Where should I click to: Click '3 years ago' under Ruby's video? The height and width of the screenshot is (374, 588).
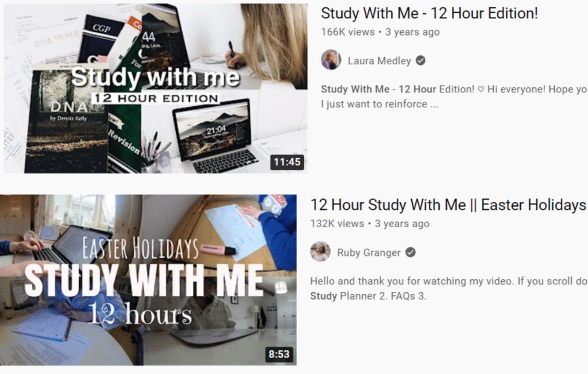pos(402,224)
